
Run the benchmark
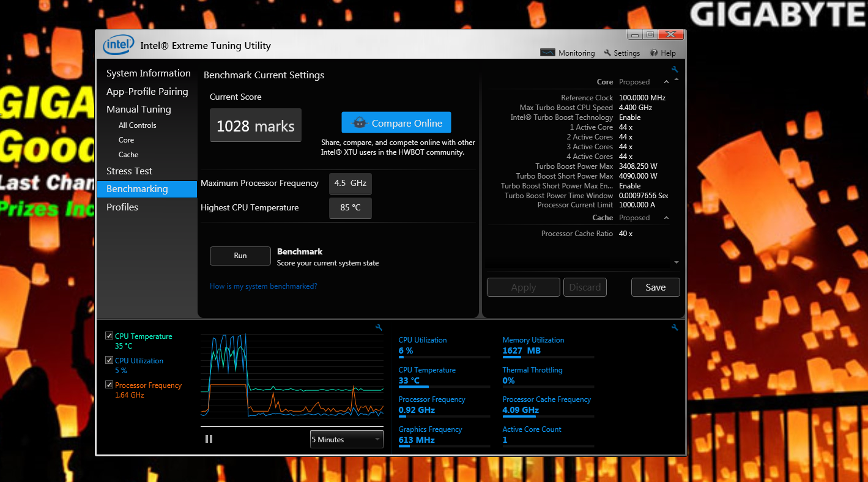(240, 256)
